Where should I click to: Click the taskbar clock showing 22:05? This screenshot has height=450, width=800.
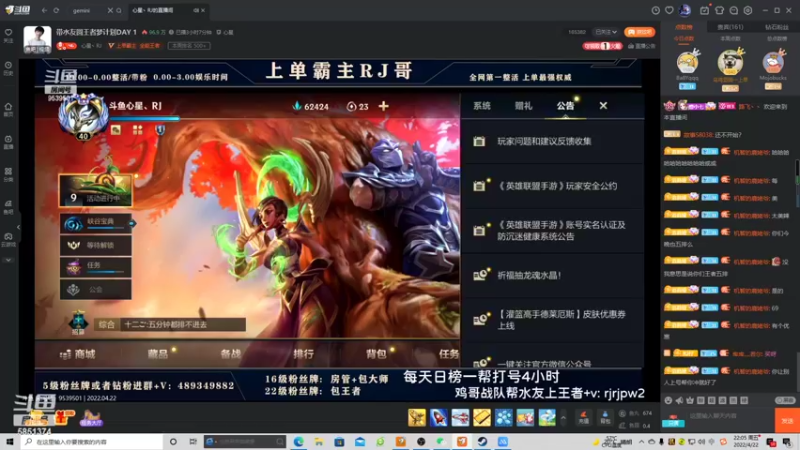tap(745, 442)
